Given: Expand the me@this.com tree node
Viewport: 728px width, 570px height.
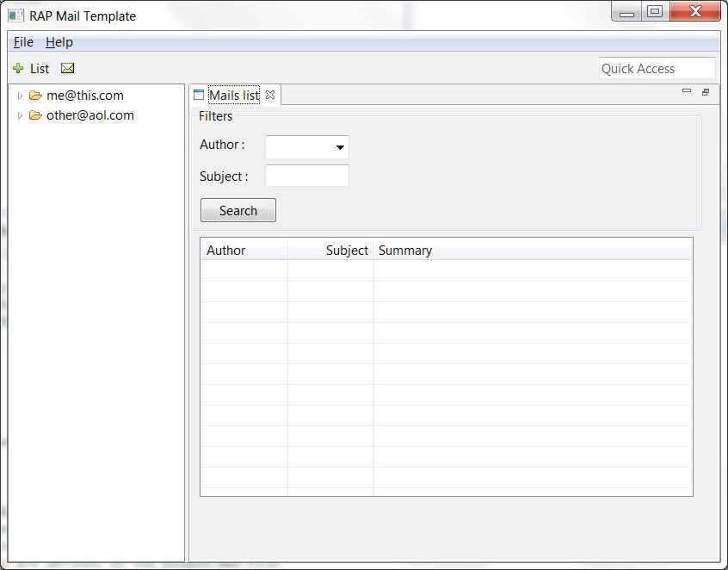Looking at the screenshot, I should 21,96.
